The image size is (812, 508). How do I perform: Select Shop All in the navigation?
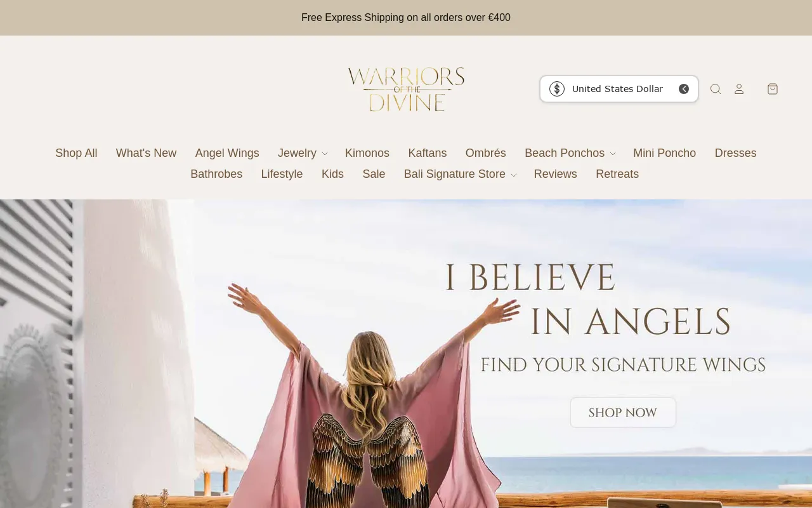pyautogui.click(x=76, y=153)
